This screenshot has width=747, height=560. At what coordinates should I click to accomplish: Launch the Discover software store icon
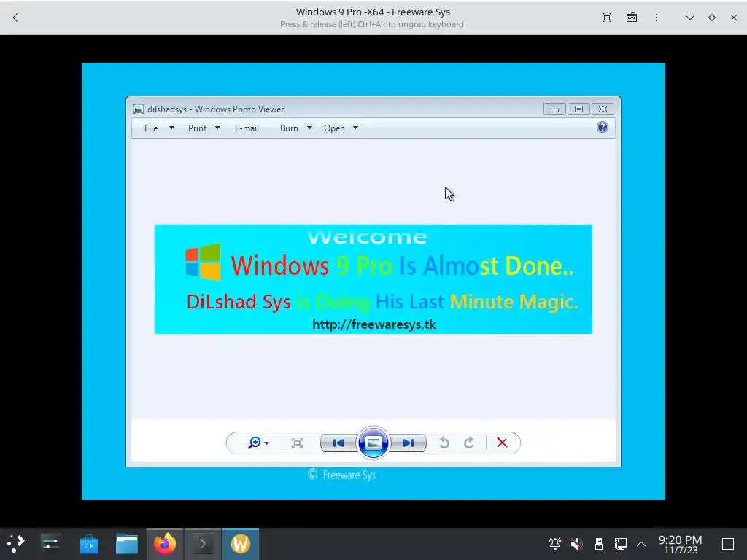pos(88,544)
